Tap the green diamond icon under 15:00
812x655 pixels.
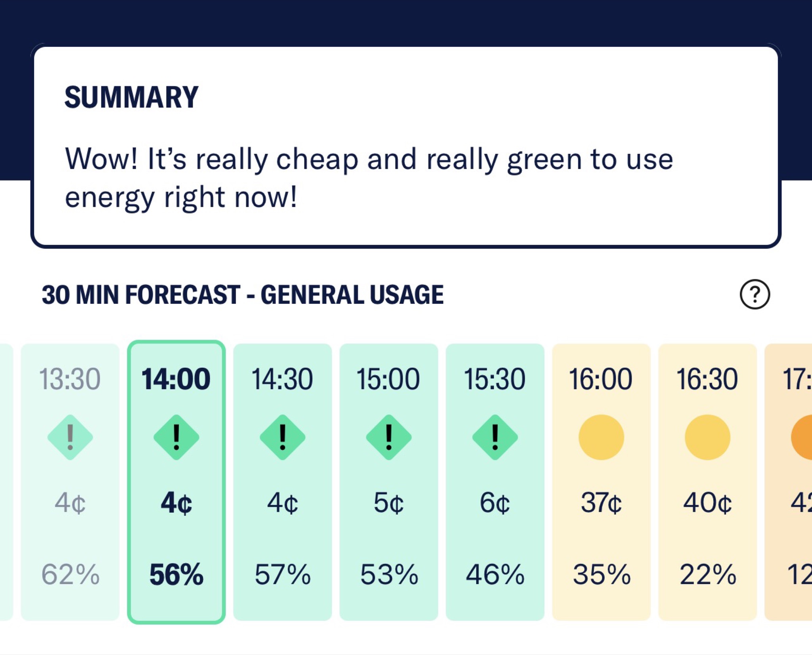(x=389, y=437)
